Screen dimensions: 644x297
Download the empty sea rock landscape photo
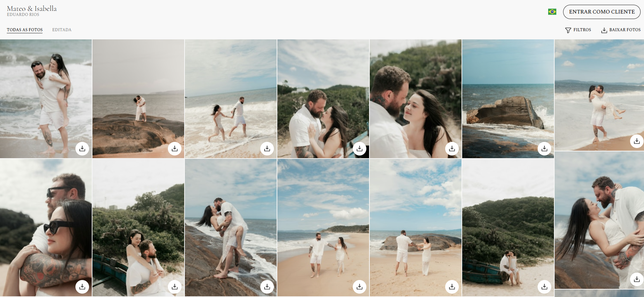tap(544, 149)
